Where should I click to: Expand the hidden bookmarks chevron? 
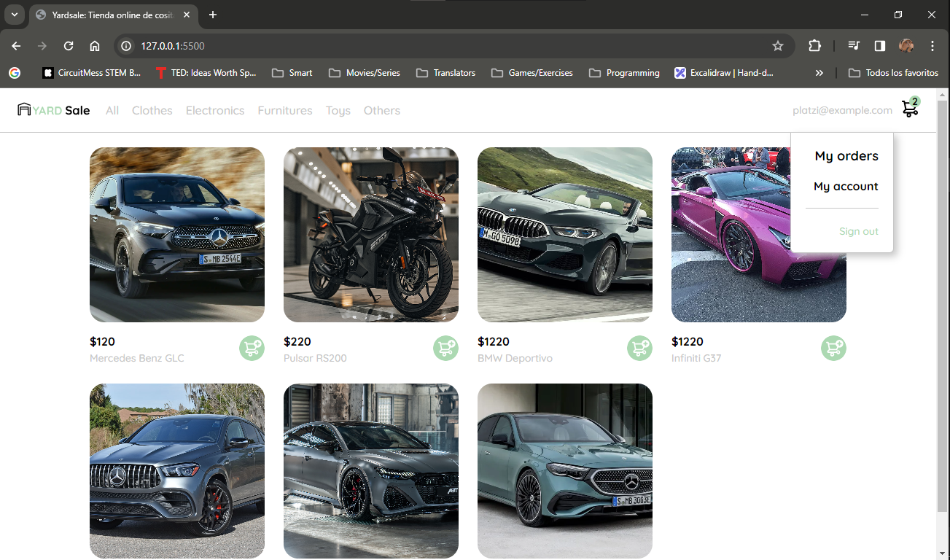pos(819,73)
